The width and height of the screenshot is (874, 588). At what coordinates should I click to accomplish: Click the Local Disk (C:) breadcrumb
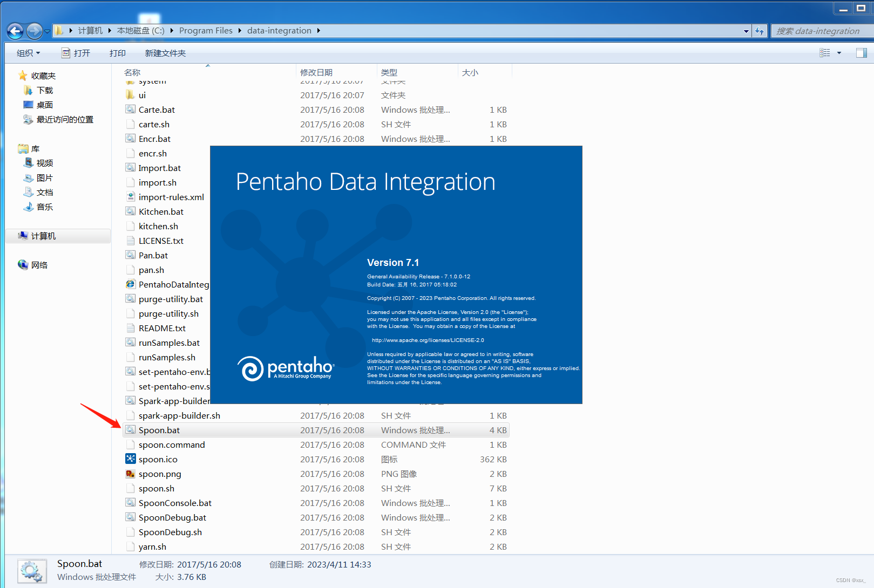coord(140,31)
